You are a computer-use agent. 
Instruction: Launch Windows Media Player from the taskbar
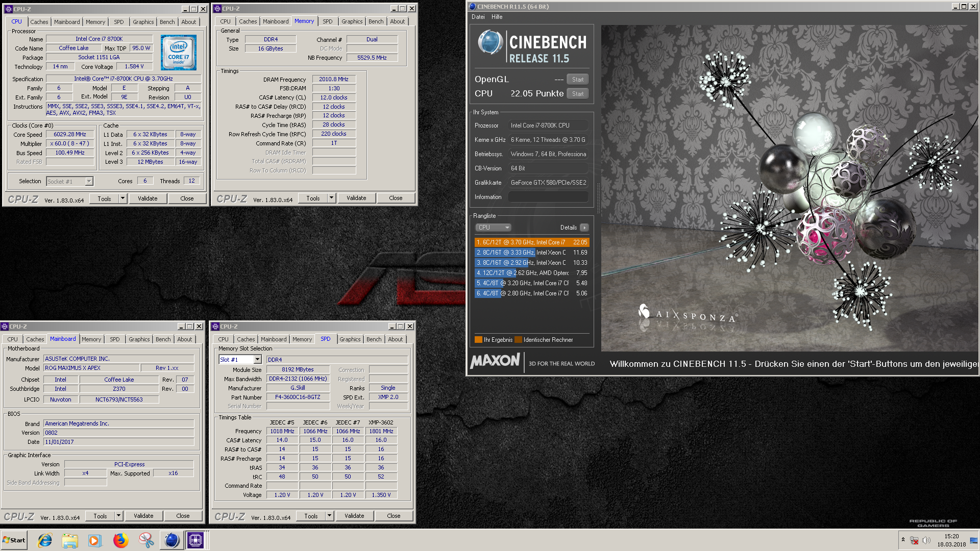95,540
